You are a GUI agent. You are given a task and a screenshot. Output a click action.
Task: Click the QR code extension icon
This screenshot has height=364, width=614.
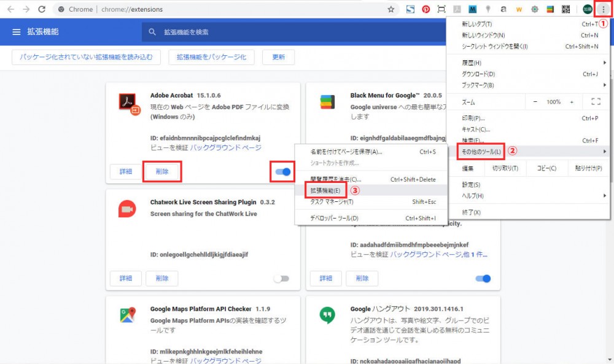tap(566, 9)
